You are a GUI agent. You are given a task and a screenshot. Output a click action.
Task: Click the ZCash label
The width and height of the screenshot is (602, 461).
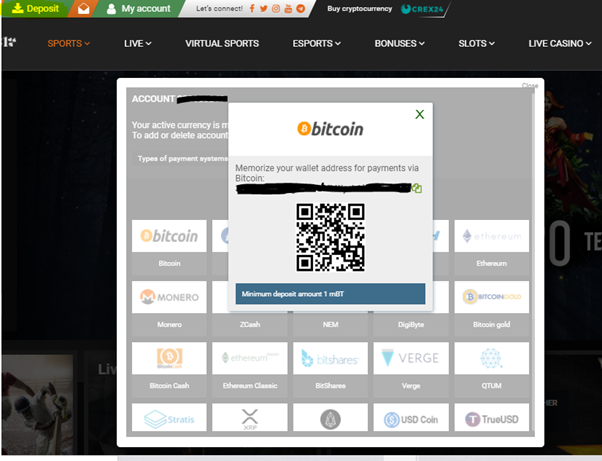click(x=250, y=325)
